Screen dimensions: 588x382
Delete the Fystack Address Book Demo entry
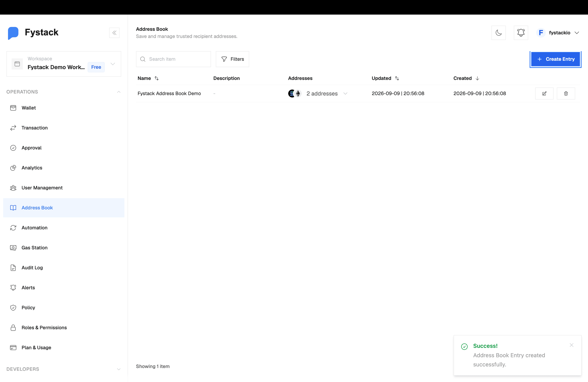pos(566,94)
